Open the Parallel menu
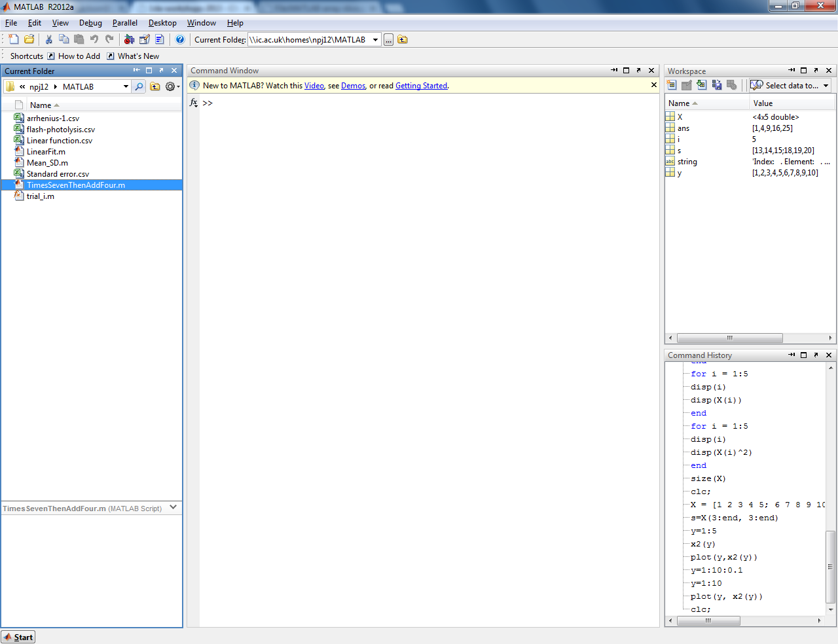The width and height of the screenshot is (838, 644). pos(124,23)
